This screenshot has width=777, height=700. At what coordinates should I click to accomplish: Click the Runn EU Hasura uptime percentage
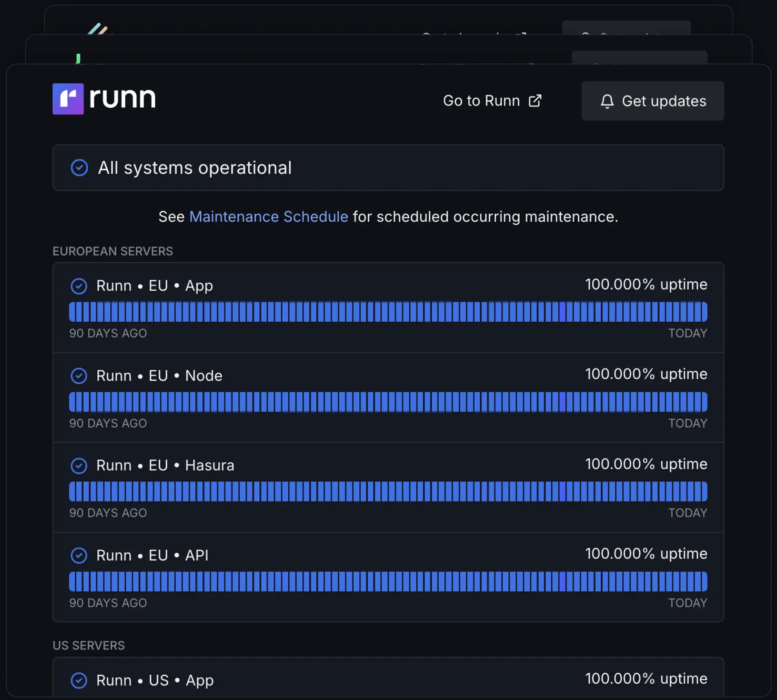tap(646, 464)
